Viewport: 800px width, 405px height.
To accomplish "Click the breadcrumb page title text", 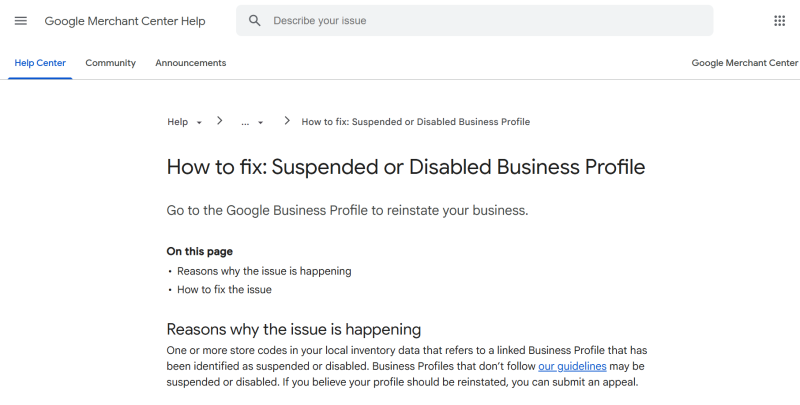I will click(x=415, y=122).
